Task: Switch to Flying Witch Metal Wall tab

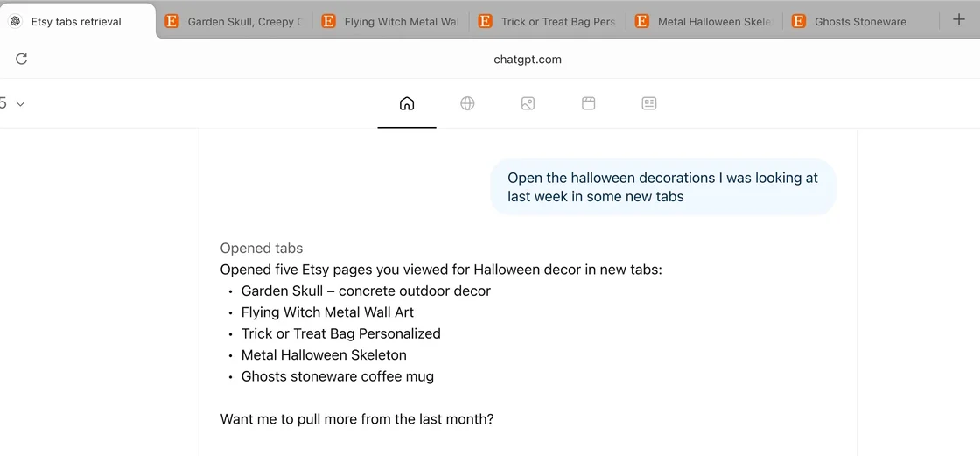Action: coord(391,22)
